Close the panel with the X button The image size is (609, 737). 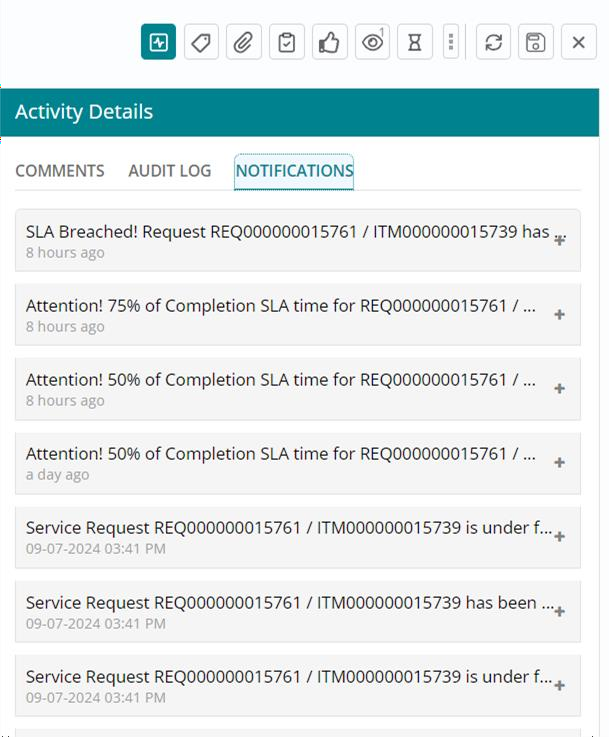pos(578,42)
